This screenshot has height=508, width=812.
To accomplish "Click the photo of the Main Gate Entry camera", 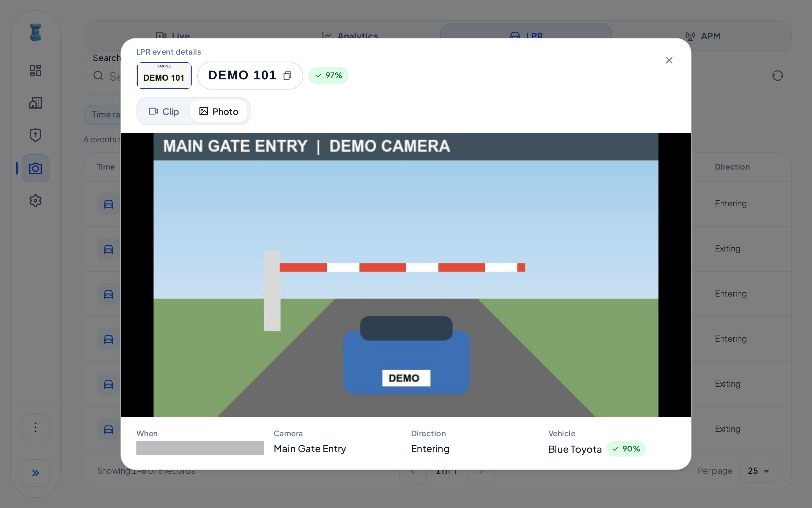I will point(406,275).
